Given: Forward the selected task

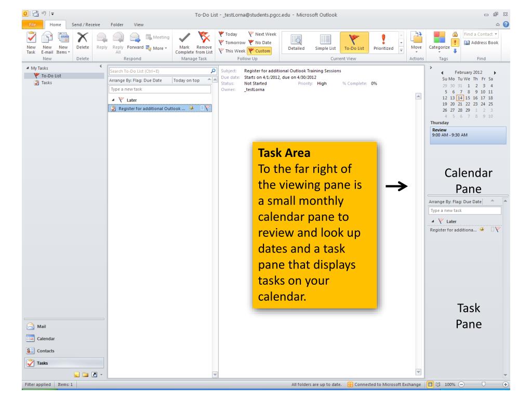Looking at the screenshot, I should [135, 41].
